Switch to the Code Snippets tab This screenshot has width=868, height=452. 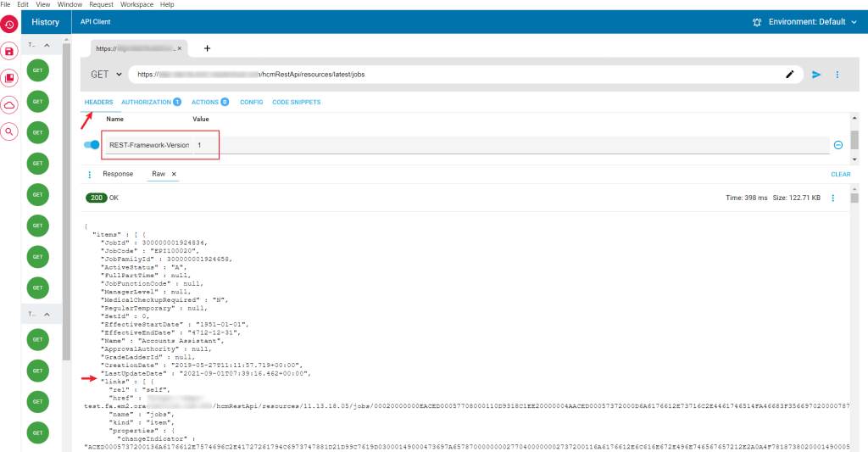pos(296,102)
